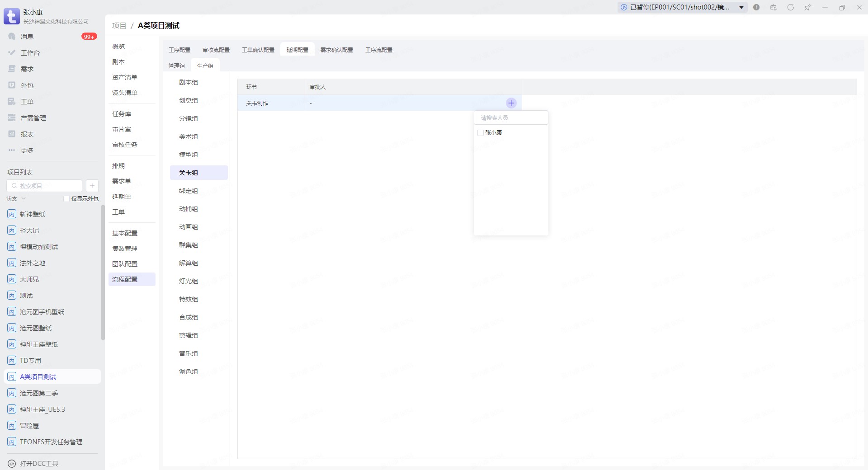Open the paused task dropdown in title bar
868x470 pixels.
741,7
